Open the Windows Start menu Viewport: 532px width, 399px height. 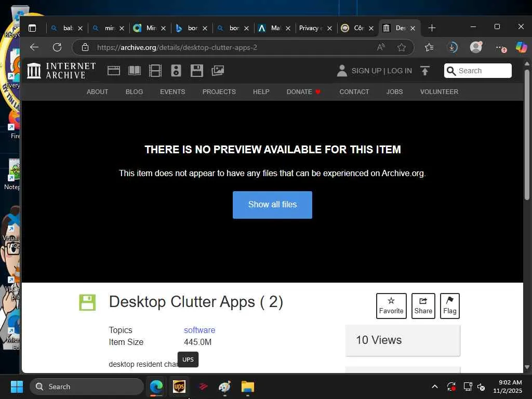[17, 387]
